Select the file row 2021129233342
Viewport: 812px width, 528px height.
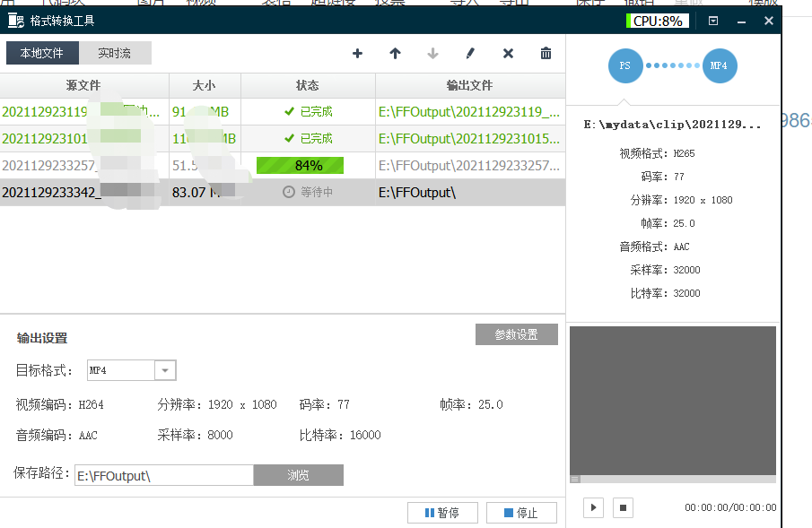click(283, 193)
